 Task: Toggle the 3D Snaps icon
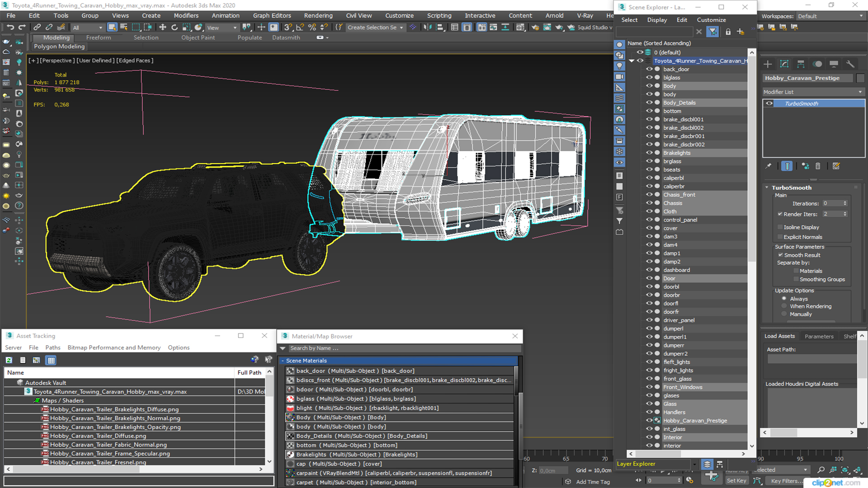(x=288, y=27)
